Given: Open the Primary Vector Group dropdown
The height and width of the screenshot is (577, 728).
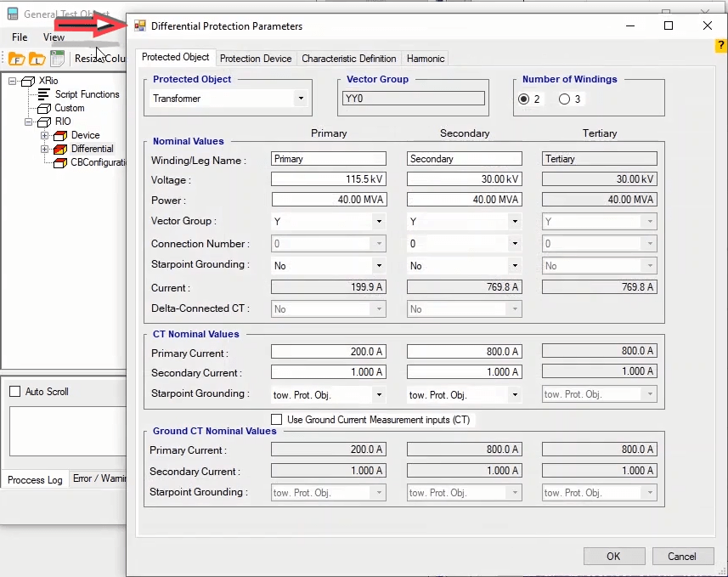Looking at the screenshot, I should [378, 221].
